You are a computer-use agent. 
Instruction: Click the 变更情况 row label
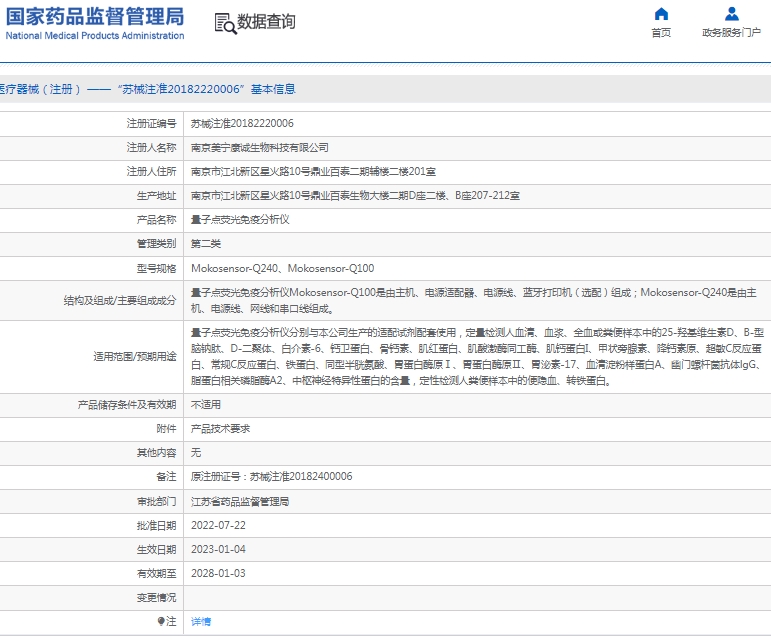click(x=156, y=598)
